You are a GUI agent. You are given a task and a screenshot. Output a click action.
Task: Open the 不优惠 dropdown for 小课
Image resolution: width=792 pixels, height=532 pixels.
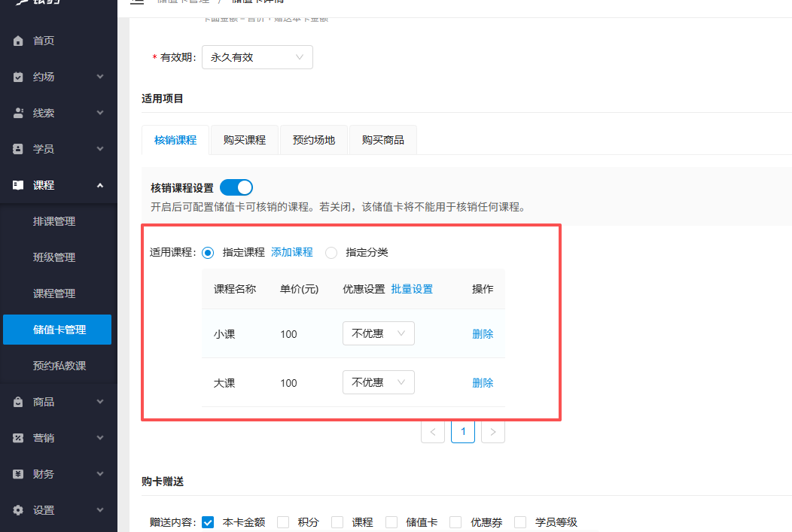point(378,333)
